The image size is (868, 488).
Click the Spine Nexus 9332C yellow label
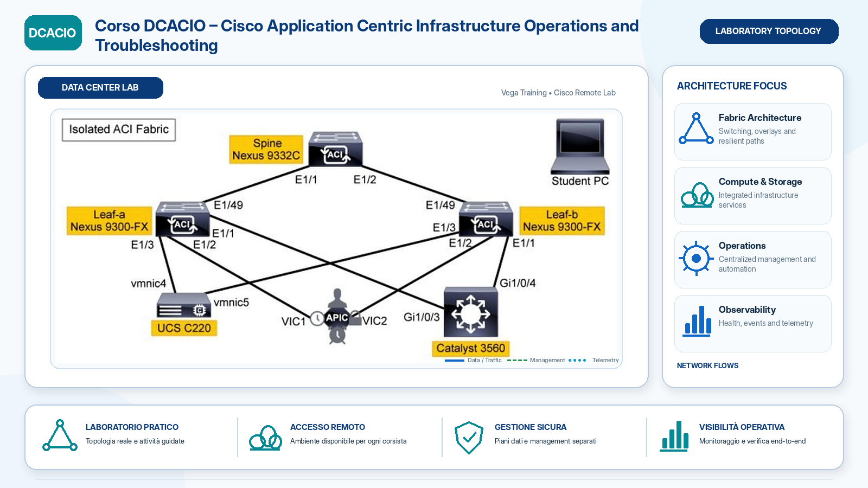266,150
